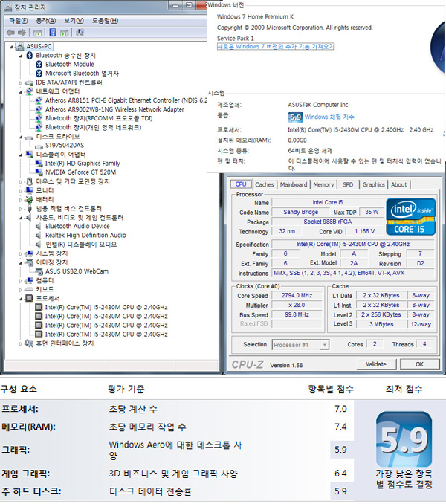Click the battery icon for 배터리 category
Viewport: 446px width, 504px height.
click(29, 199)
